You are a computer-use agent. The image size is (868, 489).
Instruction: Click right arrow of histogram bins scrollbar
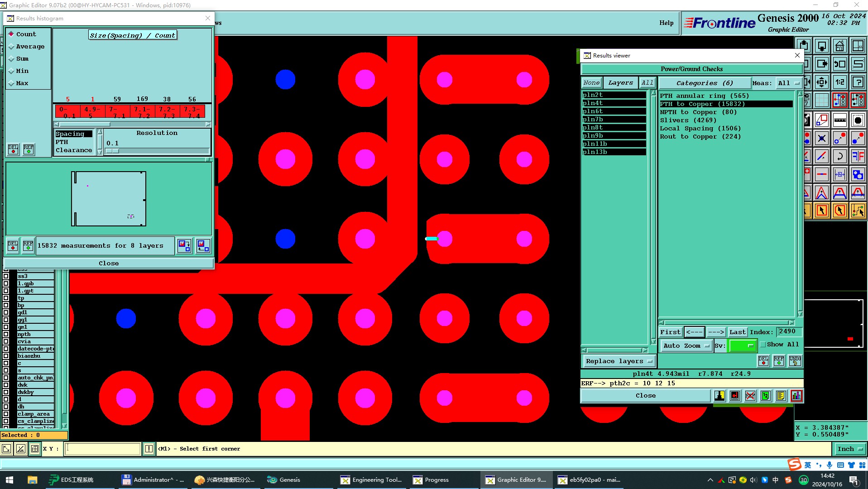point(208,124)
